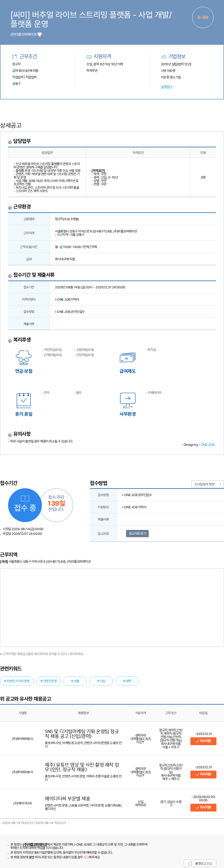The width and height of the screenshot is (224, 868).
Task: Click the 근무환경 section bullet icon
Action: [10, 208]
